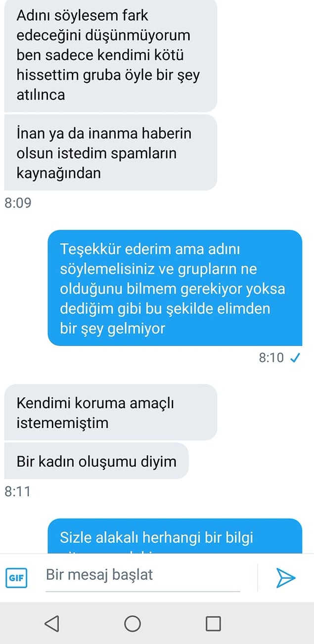Screen dimensions: 314x644
Task: Tap the 8:11 timestamp
Action: coord(17,492)
